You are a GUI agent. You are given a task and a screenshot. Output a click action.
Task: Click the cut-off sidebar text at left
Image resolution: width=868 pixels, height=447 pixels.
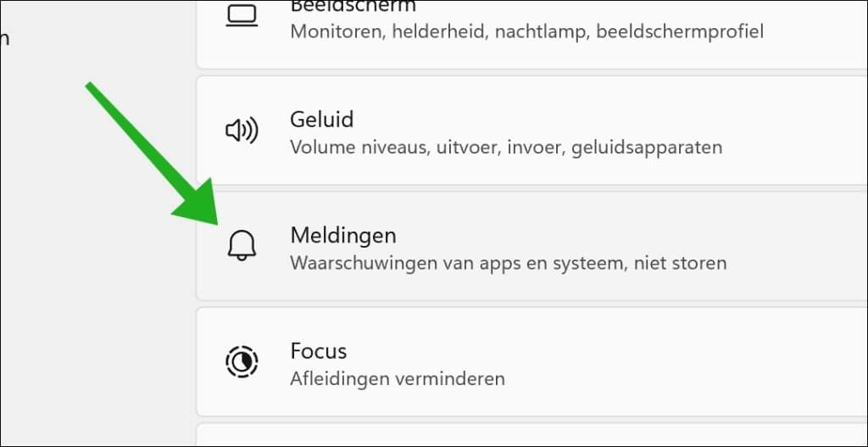[x=4, y=38]
